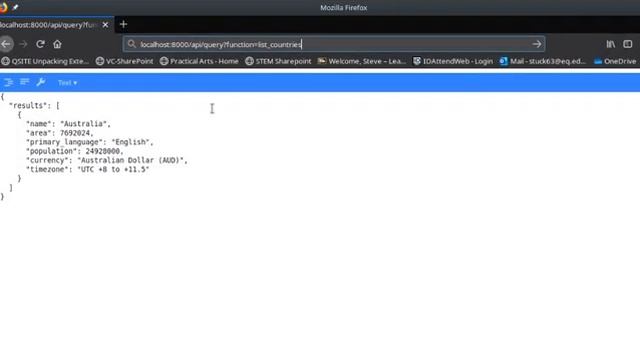The height and width of the screenshot is (360, 640).
Task: Open Mail - stuck63 bookmark
Action: click(x=543, y=61)
